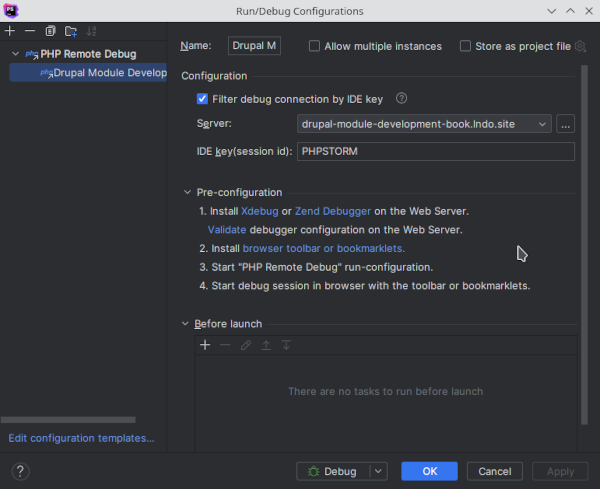This screenshot has width=600, height=489.
Task: Click the vertical scrollbar of settings panel
Action: point(584,245)
